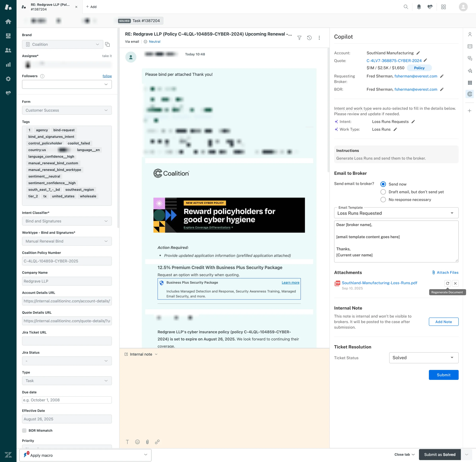Edit the Requesting Broker pencil icon
The height and width of the screenshot is (462, 476).
pos(442,76)
